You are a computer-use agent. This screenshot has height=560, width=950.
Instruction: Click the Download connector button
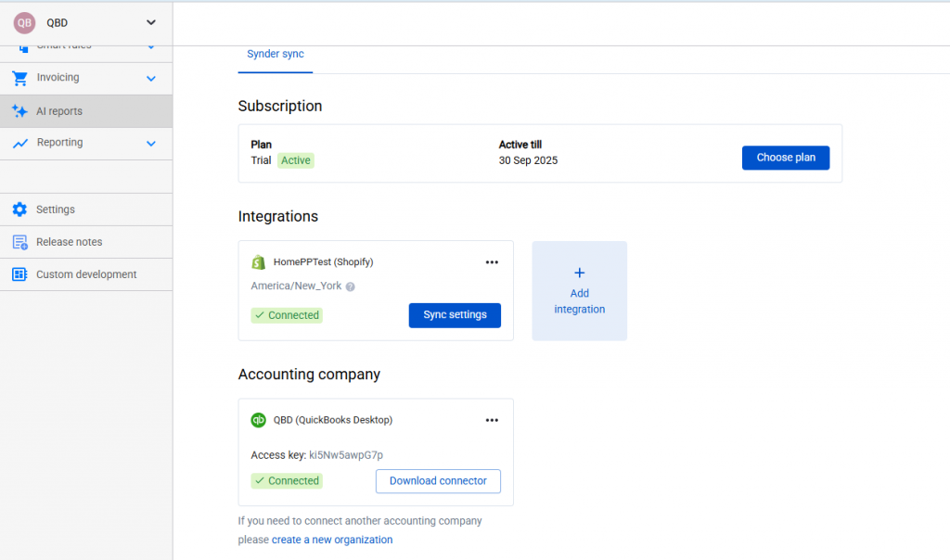(x=438, y=481)
